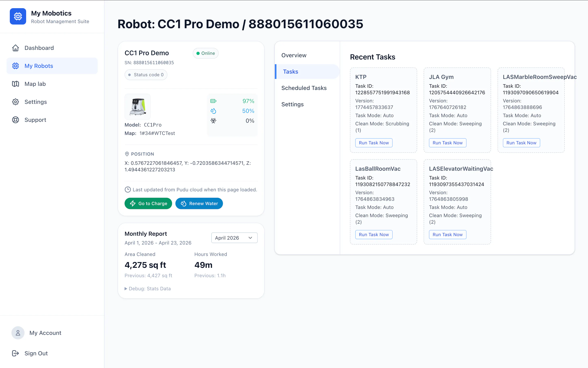Click the clock icon beside last updated
The height and width of the screenshot is (368, 588).
coord(128,190)
